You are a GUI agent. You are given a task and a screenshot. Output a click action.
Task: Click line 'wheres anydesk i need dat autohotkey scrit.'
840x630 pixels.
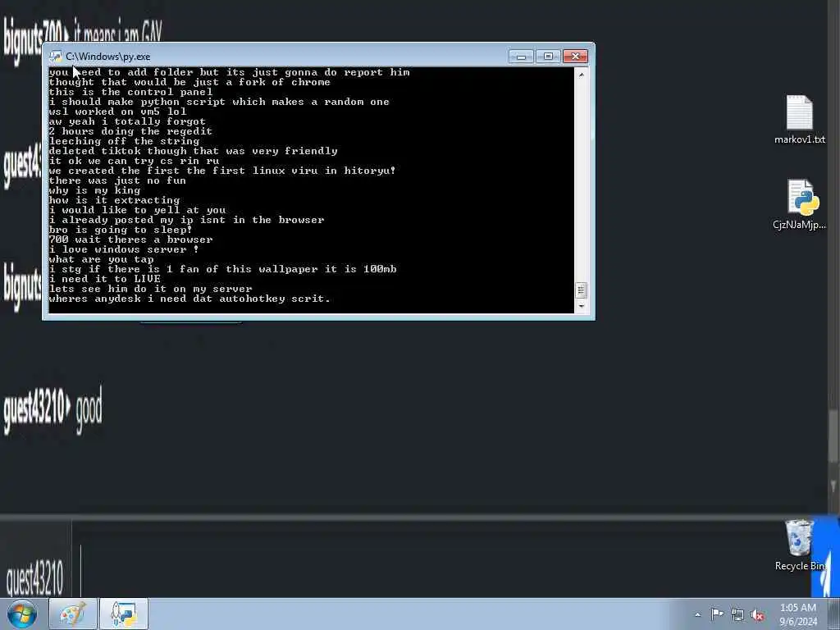[x=189, y=299]
